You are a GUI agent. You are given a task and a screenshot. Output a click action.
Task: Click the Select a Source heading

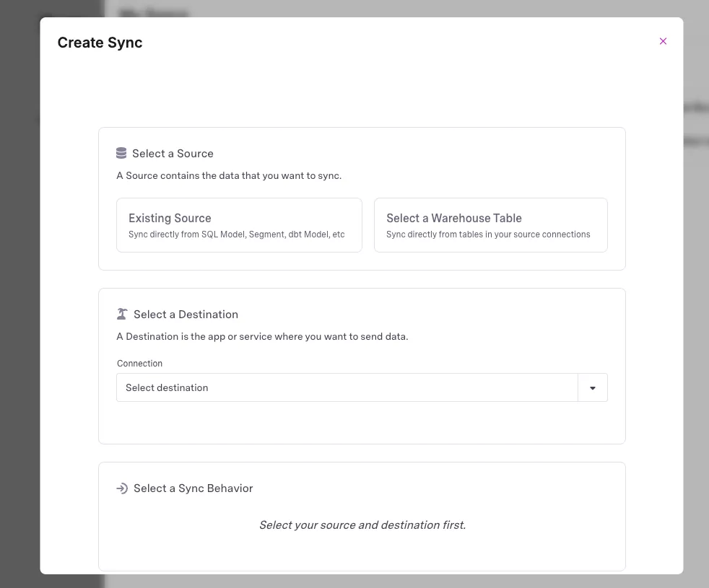click(x=173, y=154)
